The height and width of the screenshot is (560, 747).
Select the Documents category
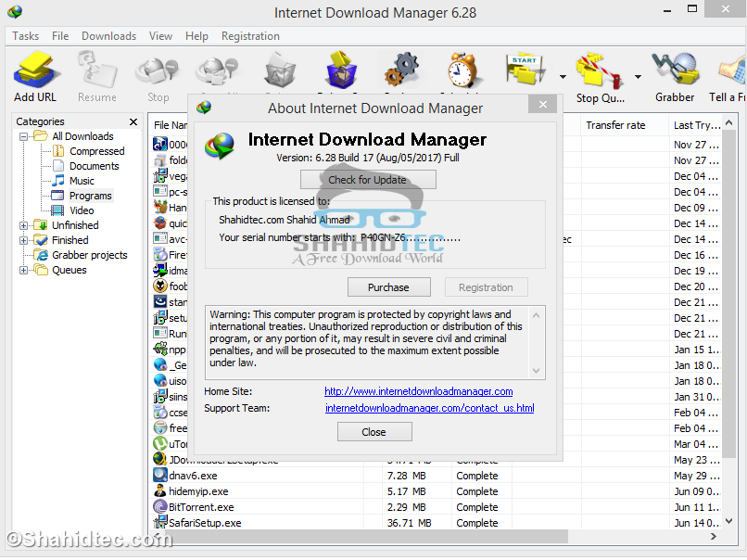pos(94,166)
